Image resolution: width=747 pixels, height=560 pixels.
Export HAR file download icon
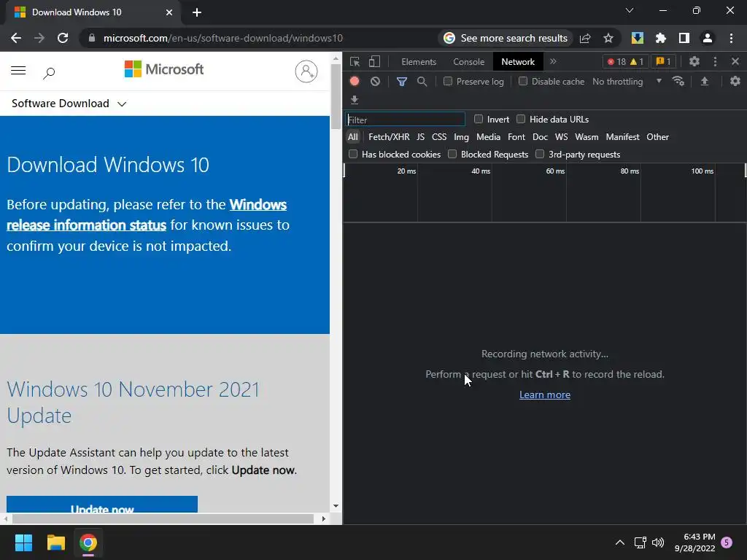[x=355, y=99]
